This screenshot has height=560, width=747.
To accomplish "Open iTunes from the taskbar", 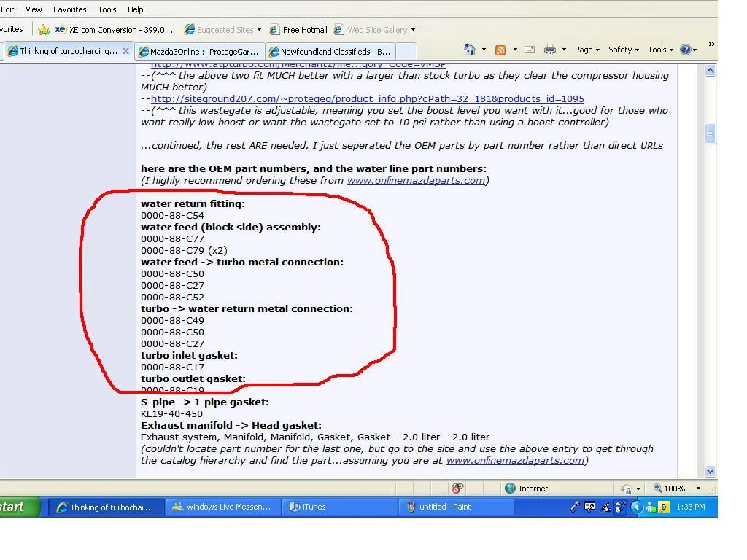I will 308,507.
